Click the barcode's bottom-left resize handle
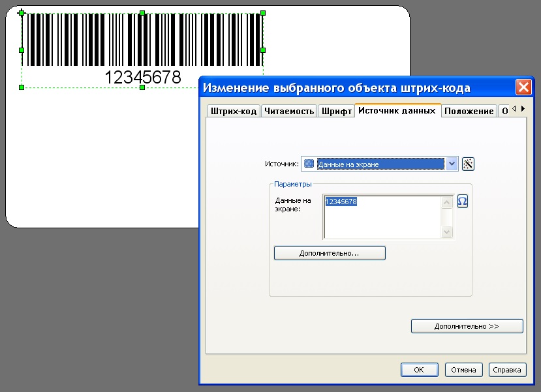The width and height of the screenshot is (541, 392). coord(22,87)
